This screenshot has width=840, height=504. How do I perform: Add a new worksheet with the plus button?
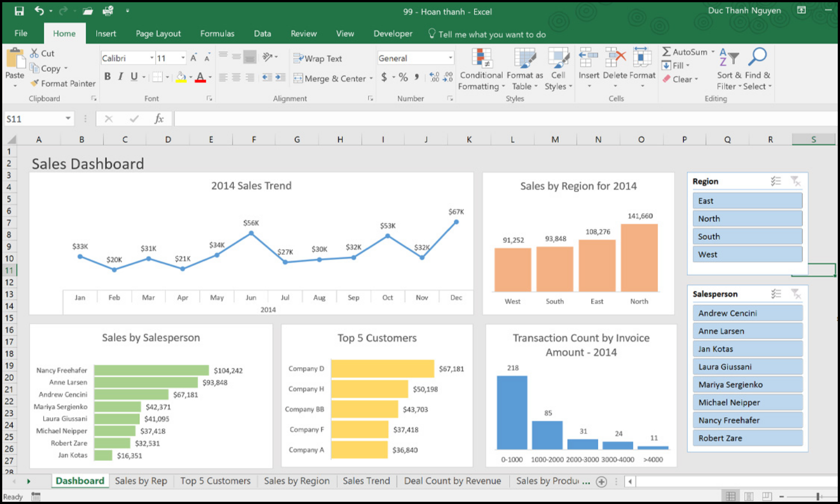tap(601, 481)
